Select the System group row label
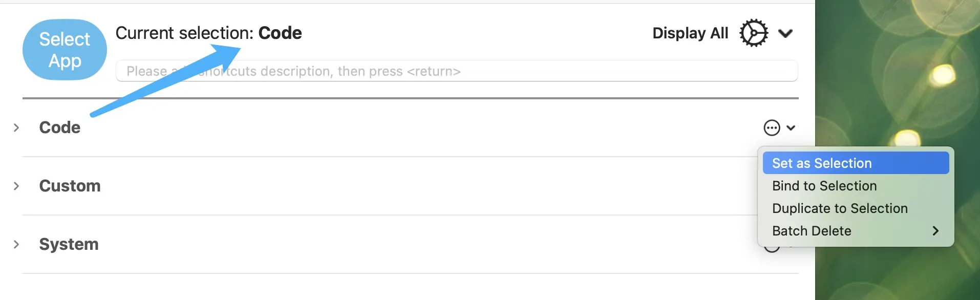The width and height of the screenshot is (980, 300). click(x=69, y=244)
